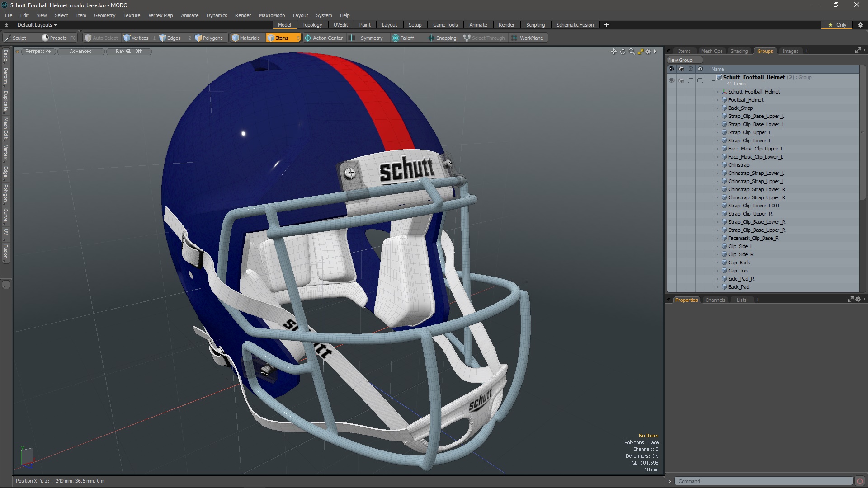Click the Snapping tool icon
This screenshot has width=868, height=488.
pos(431,38)
